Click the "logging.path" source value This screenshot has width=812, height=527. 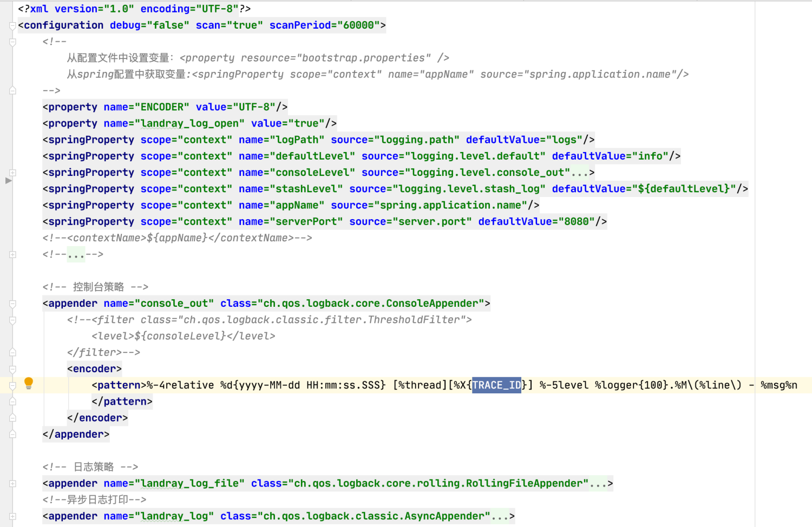click(417, 140)
